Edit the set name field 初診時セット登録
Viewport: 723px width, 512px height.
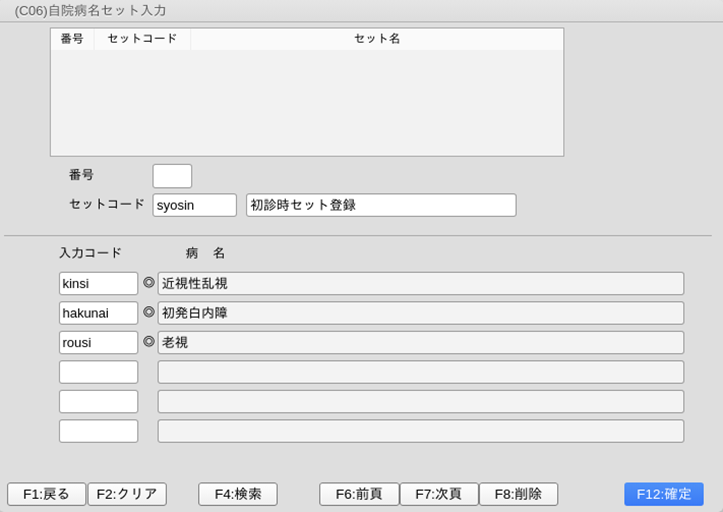point(380,205)
